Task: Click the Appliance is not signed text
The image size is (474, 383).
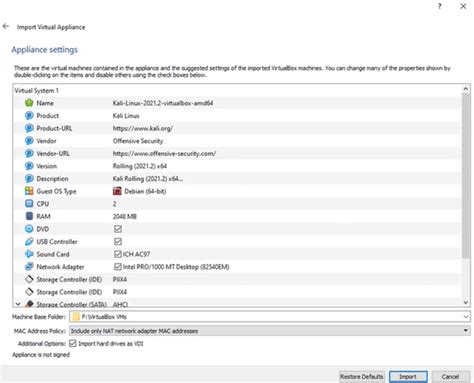Action: click(41, 355)
